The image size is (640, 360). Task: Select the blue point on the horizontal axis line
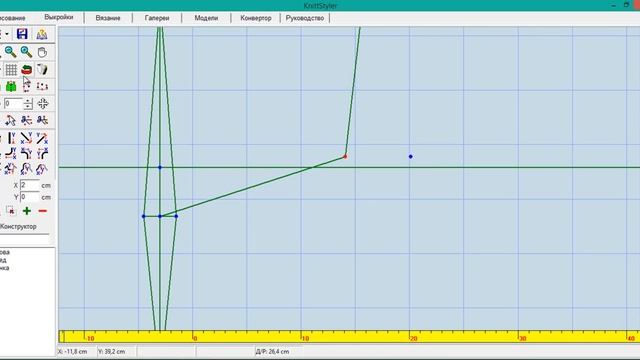160,167
